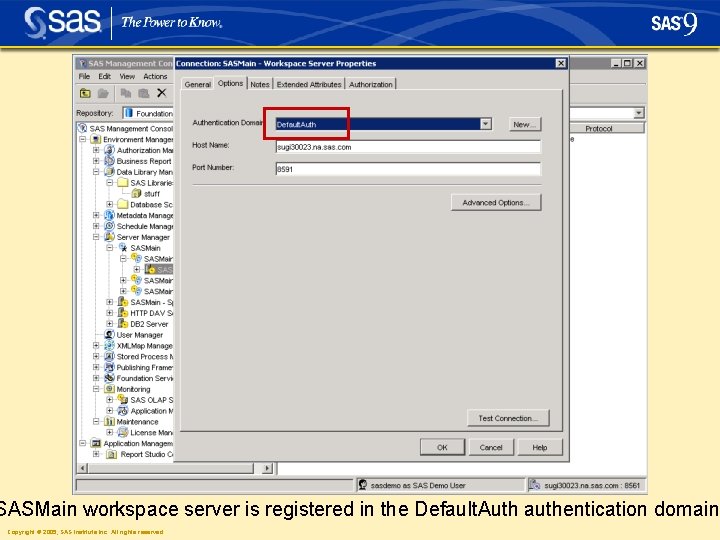This screenshot has width=720, height=540.
Task: Click the tree horizontal scrollbar right arrow
Action: tap(267, 468)
